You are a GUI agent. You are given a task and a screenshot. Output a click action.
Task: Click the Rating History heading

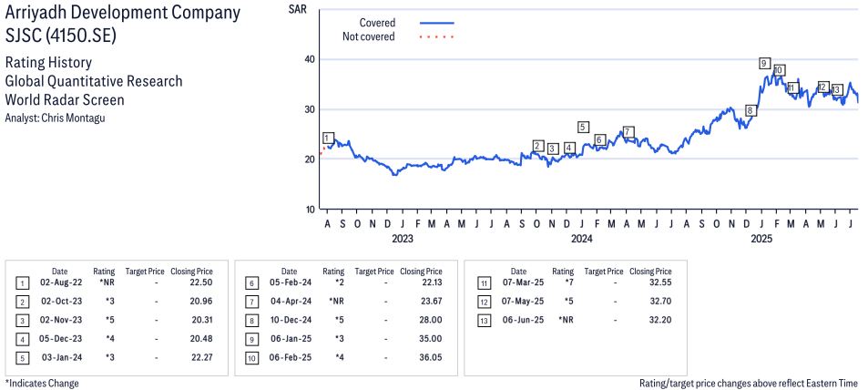point(48,63)
